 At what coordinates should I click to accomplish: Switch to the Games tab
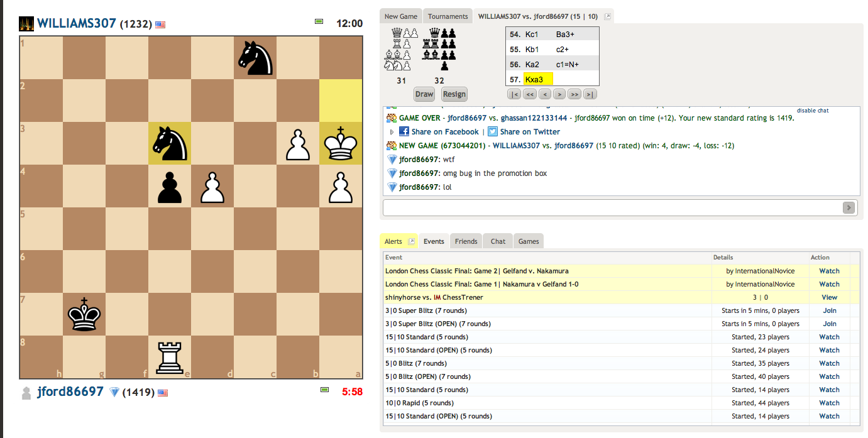(529, 241)
